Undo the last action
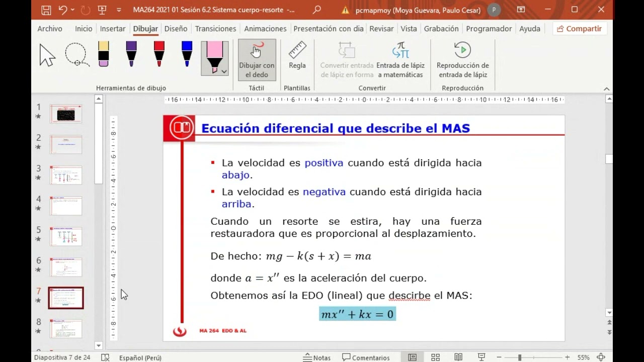Viewport: 644px width, 362px height. click(x=62, y=10)
